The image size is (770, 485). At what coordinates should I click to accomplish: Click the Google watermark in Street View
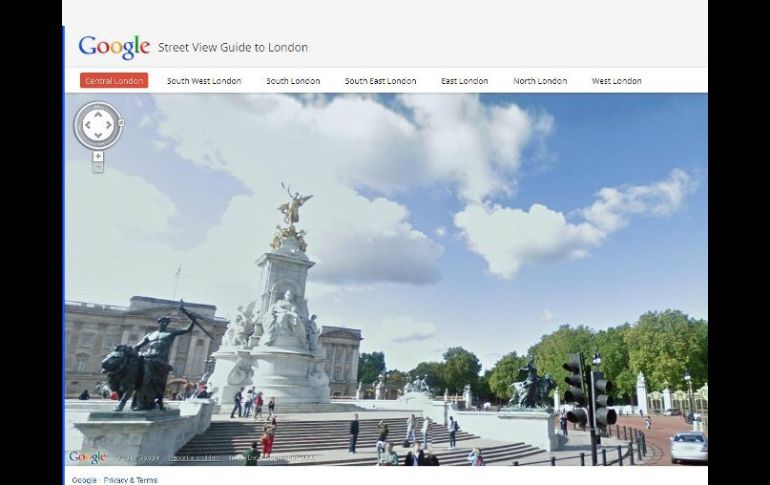point(87,457)
